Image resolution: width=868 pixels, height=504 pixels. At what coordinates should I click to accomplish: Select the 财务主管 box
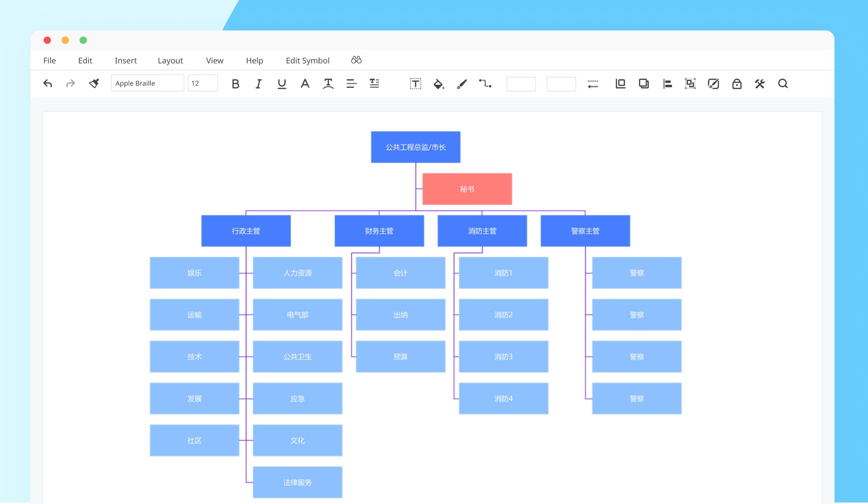tap(379, 231)
